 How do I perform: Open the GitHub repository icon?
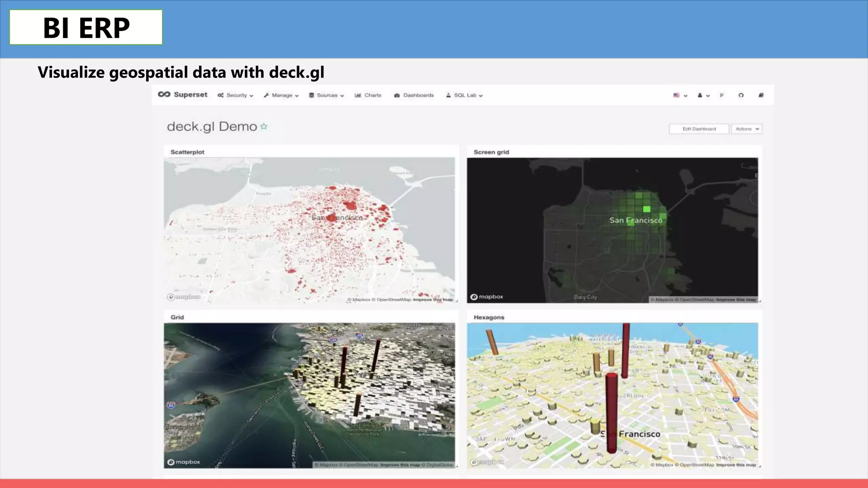[x=741, y=95]
